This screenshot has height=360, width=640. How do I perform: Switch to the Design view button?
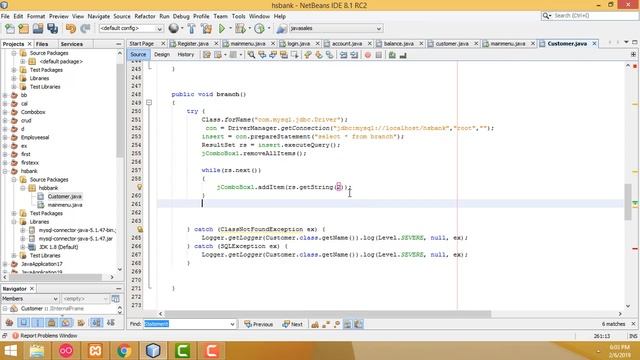162,55
